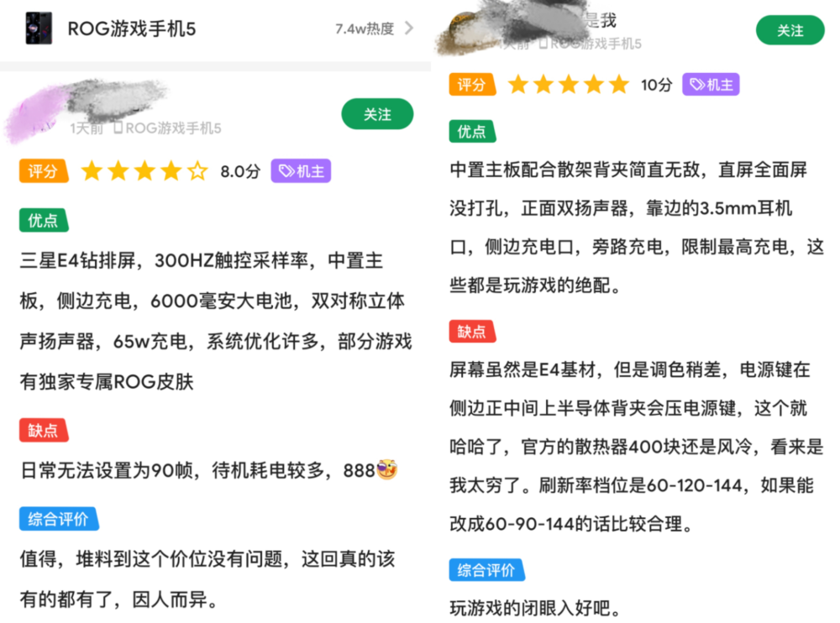The width and height of the screenshot is (840, 623).
Task: Click the text 日常无法设置为90帧
Action: coord(106,470)
